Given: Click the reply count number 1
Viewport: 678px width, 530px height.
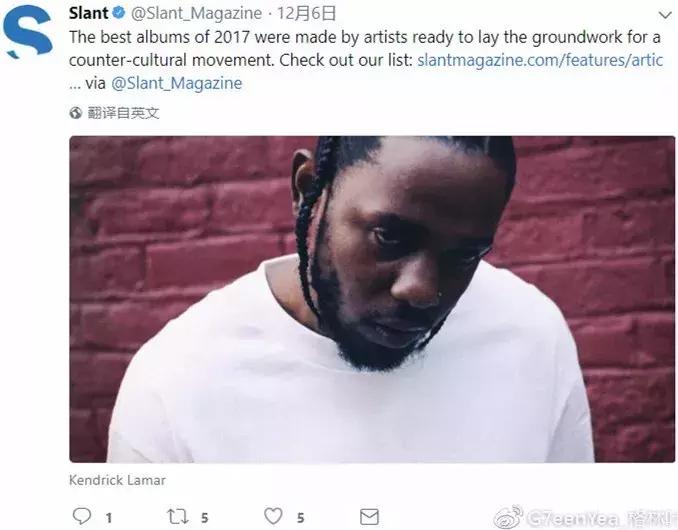Looking at the screenshot, I should point(109,517).
